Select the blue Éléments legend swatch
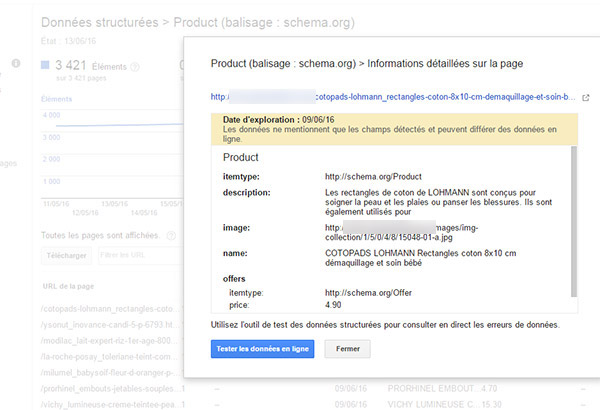Viewport: 600px width, 410px height. [x=45, y=65]
